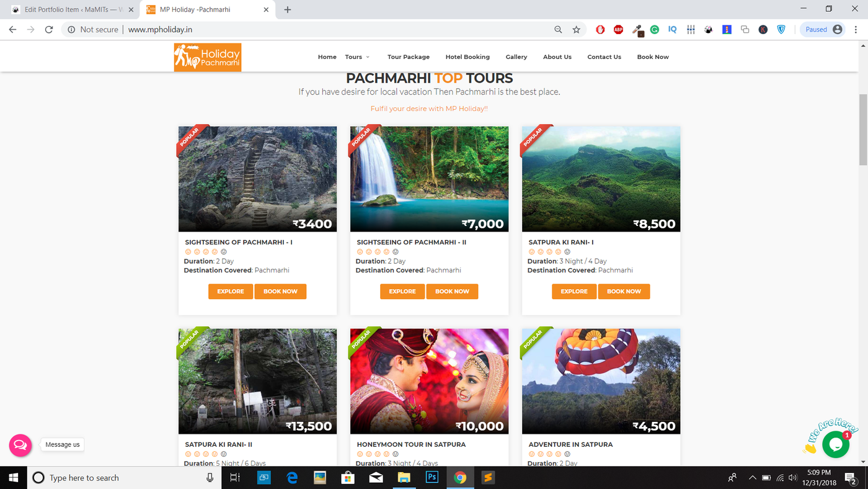868x489 pixels.
Task: Open the pink Message us chat bubble
Action: (x=20, y=445)
